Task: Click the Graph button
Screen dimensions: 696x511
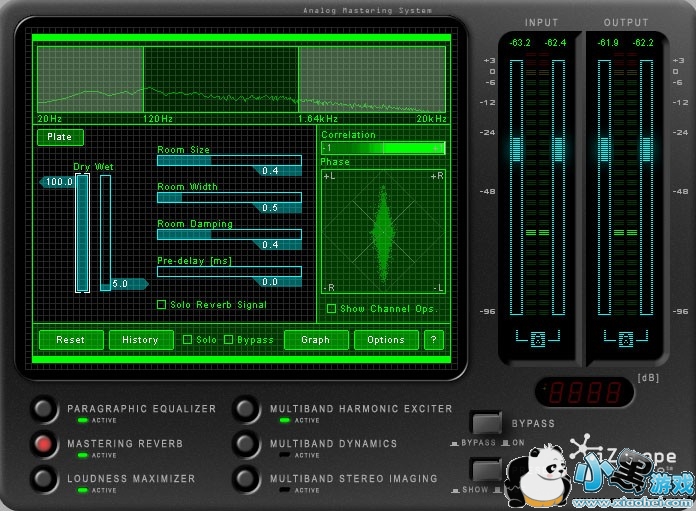Action: tap(315, 340)
